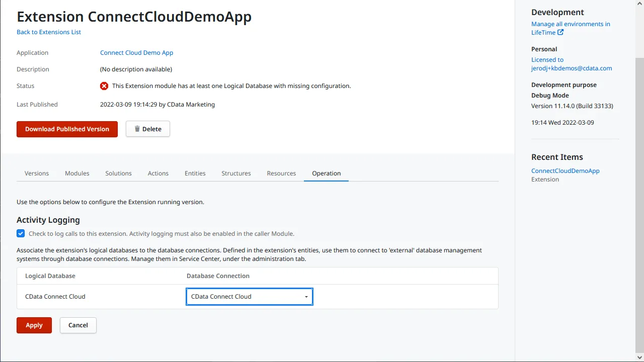The image size is (644, 362).
Task: Click the Debug Mode label
Action: pyautogui.click(x=550, y=96)
